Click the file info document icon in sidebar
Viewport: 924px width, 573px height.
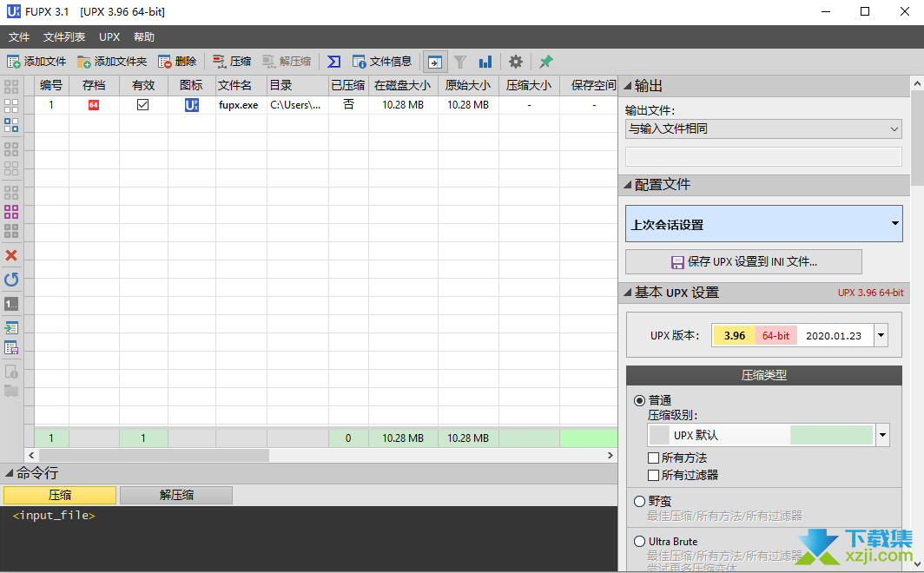tap(11, 372)
